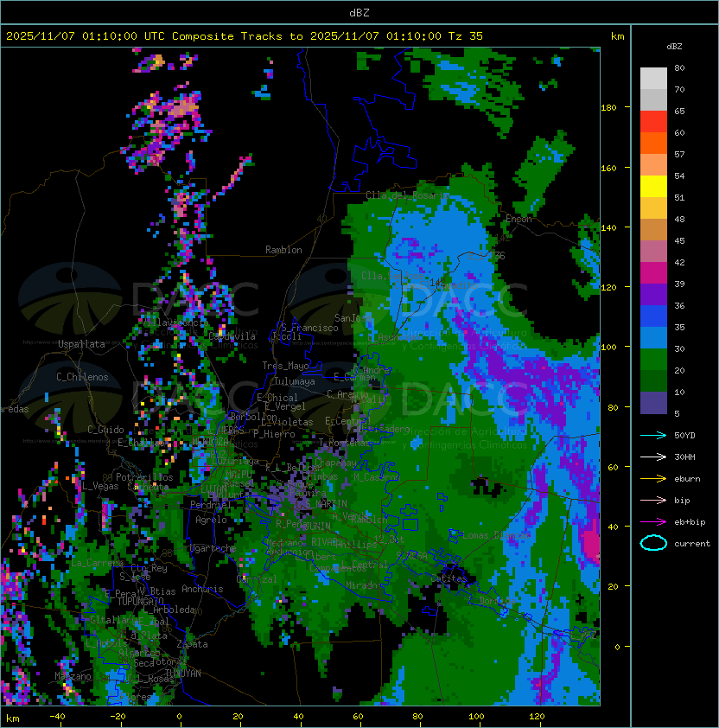Click the 'Tulumaya' place label on map
This screenshot has height=728, width=719.
(x=295, y=381)
